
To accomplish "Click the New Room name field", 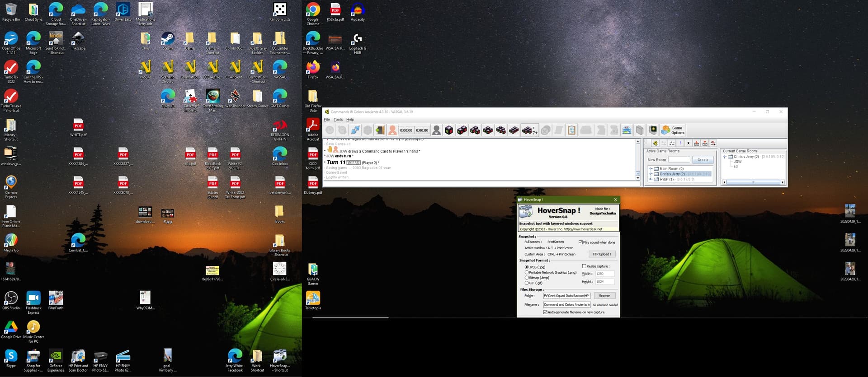I will click(x=679, y=160).
